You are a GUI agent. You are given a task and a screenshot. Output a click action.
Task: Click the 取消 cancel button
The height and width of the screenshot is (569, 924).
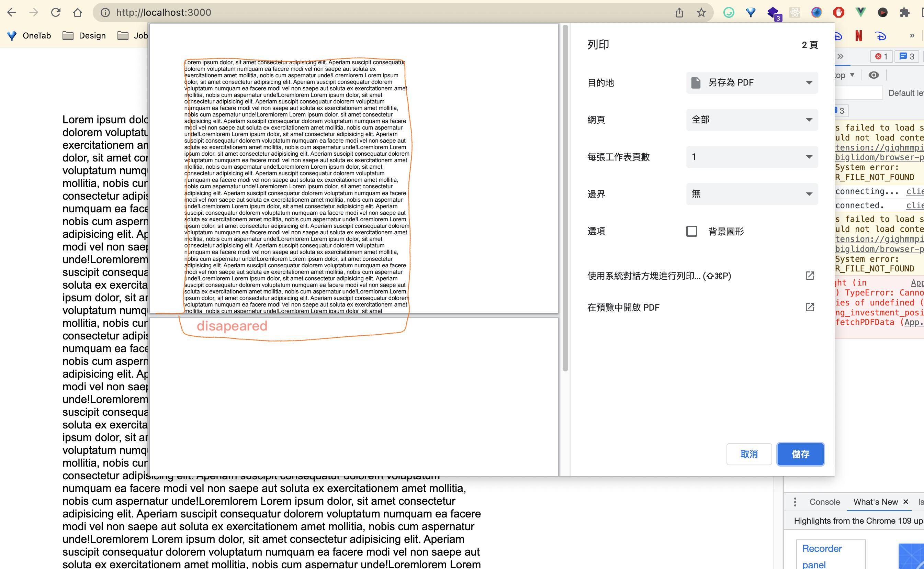(x=749, y=454)
